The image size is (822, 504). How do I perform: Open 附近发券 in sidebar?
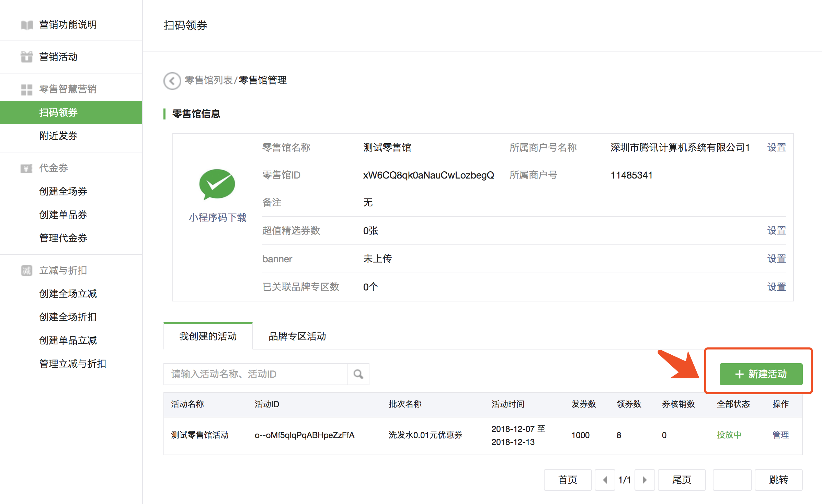pyautogui.click(x=58, y=136)
